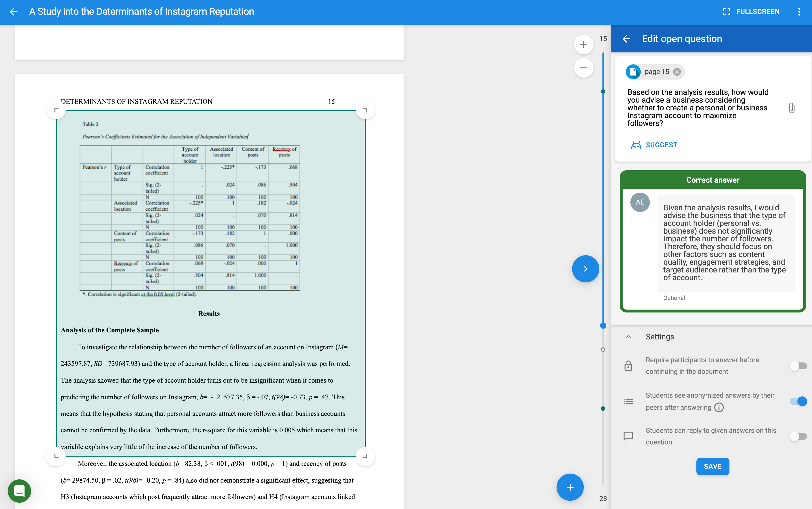Click the comment bubble icon in settings

pos(628,437)
